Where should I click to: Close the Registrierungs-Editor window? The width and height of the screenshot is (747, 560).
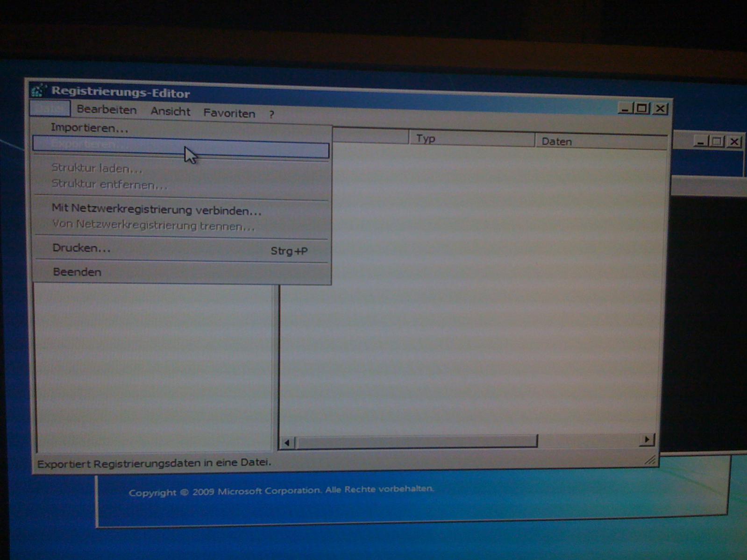click(x=660, y=109)
